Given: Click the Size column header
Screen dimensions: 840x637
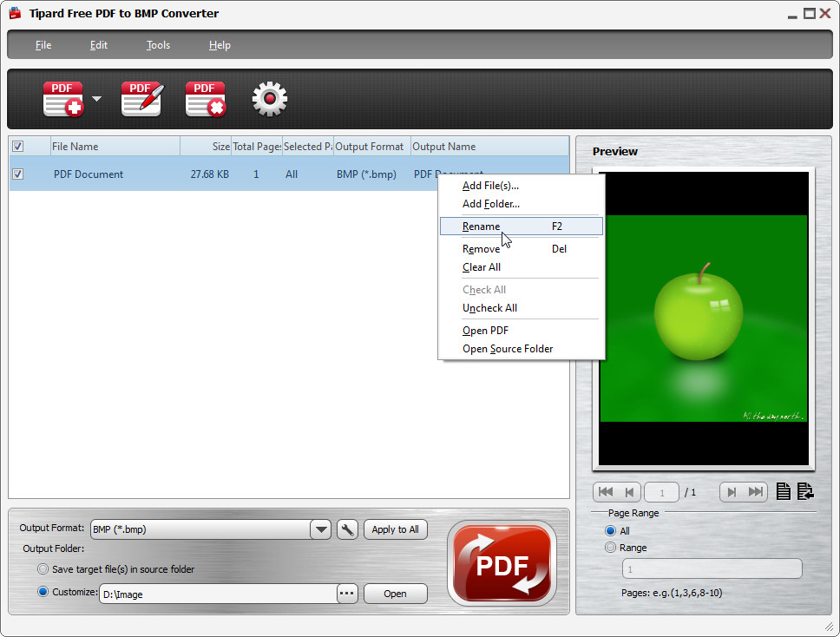Looking at the screenshot, I should tap(206, 147).
